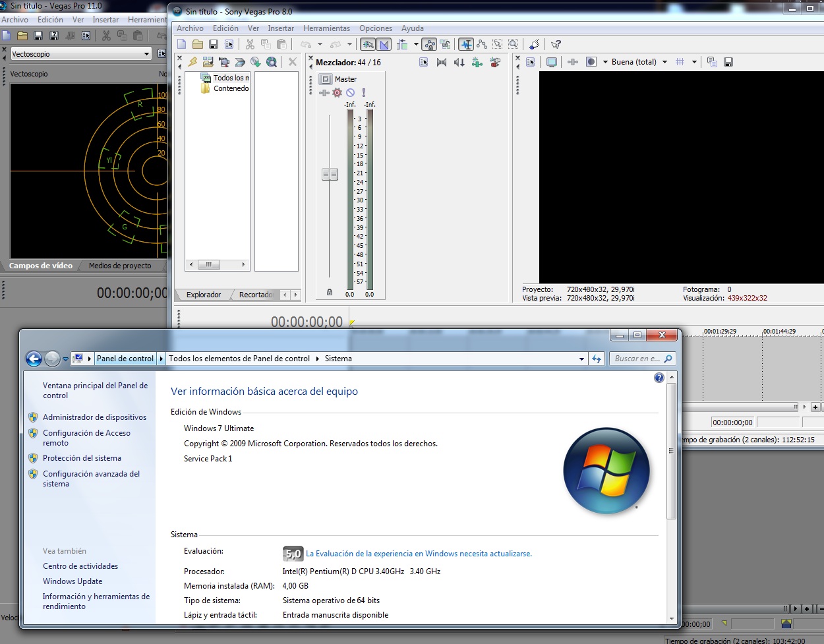Click Control Panel vertical scrollbar thumb
The image size is (824, 644).
pos(672,451)
